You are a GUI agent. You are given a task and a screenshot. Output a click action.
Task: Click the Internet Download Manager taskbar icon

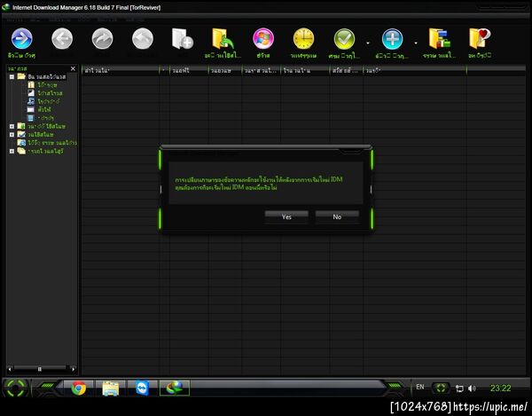[x=175, y=388]
